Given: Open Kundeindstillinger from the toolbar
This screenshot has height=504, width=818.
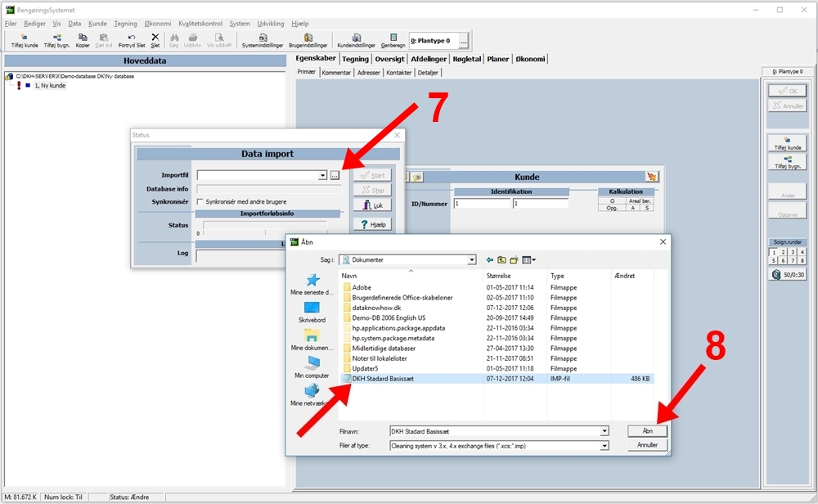Looking at the screenshot, I should [x=357, y=41].
